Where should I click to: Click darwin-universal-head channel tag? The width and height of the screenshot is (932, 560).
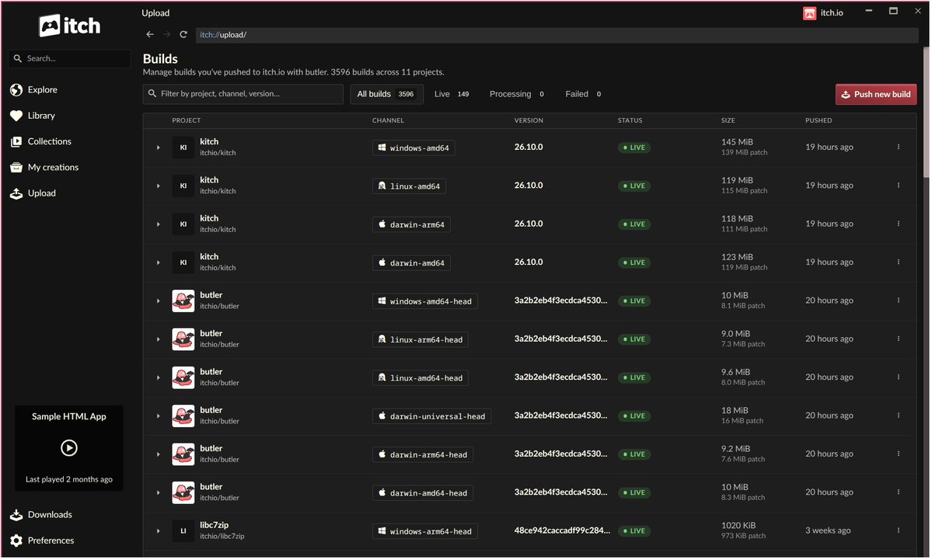[x=431, y=416]
